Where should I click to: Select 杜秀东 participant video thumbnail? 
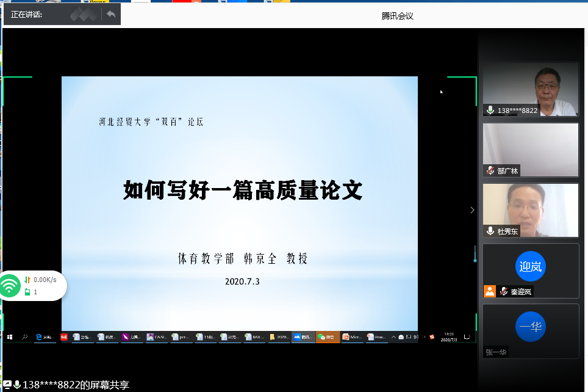pos(530,210)
